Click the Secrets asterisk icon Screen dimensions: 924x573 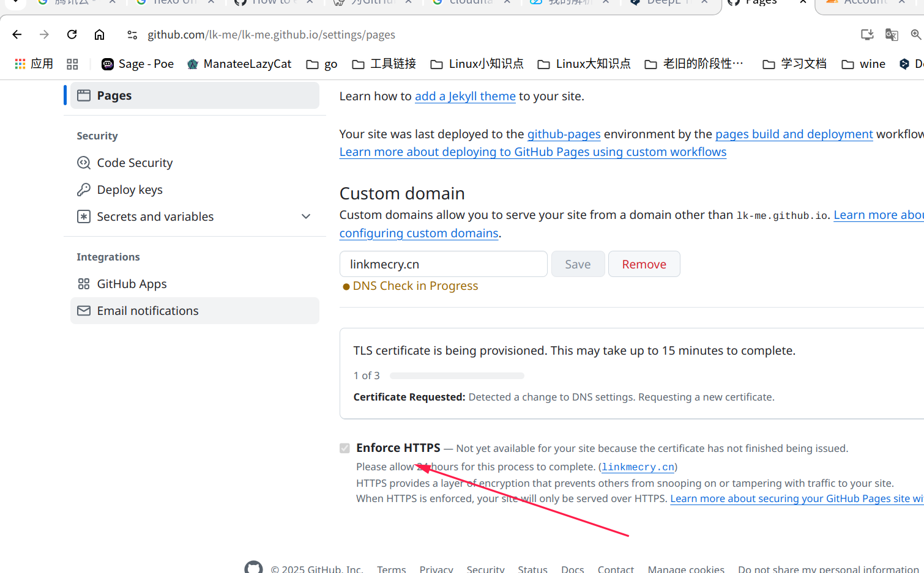coord(84,216)
